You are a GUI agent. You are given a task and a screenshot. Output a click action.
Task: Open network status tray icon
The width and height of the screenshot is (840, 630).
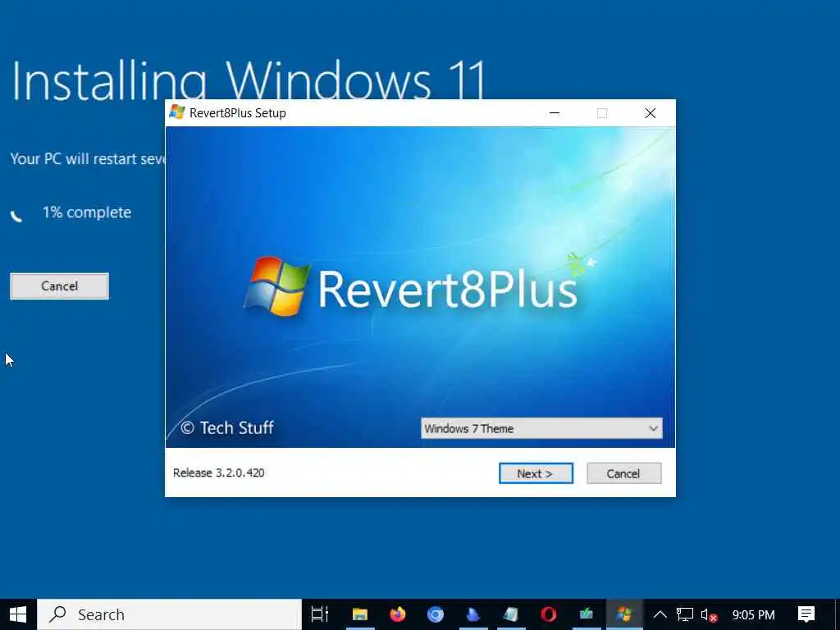685,614
